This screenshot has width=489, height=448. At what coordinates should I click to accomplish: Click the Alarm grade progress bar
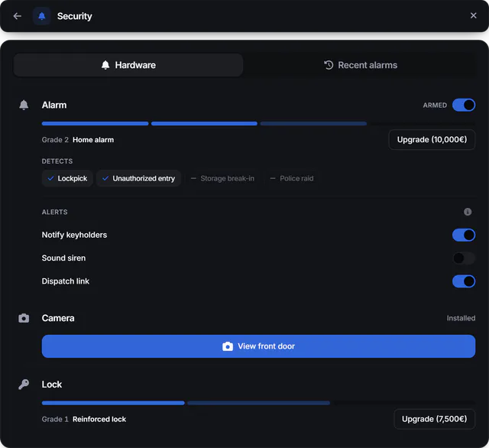tap(258, 124)
